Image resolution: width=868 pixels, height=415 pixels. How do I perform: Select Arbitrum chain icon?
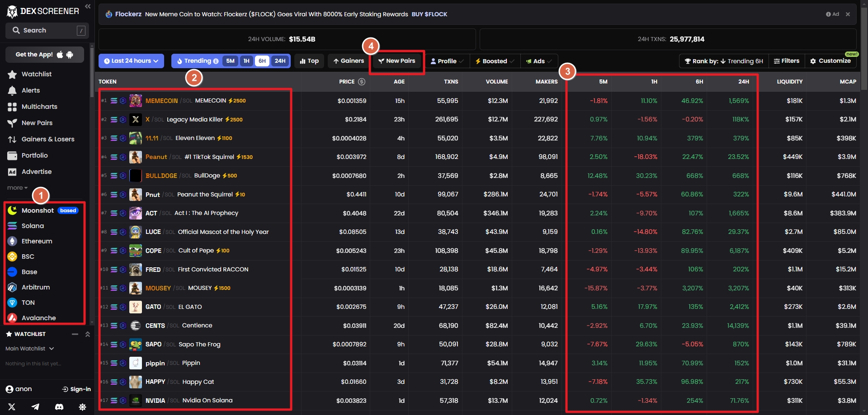[13, 287]
